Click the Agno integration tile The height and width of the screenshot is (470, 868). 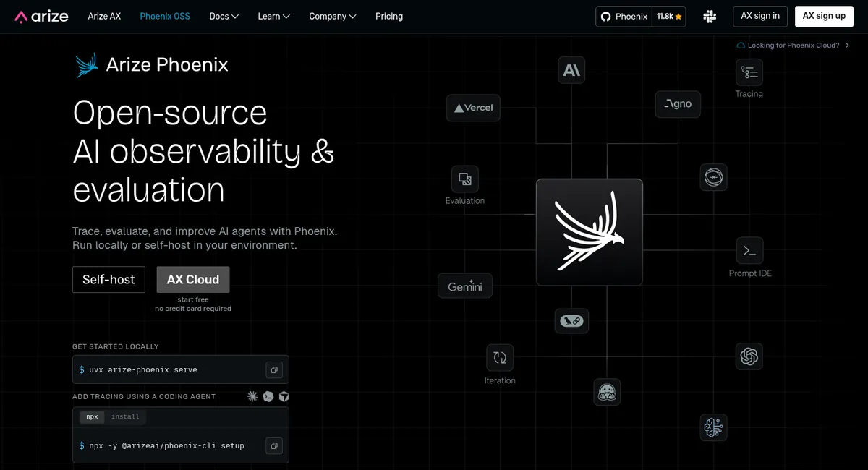[678, 104]
